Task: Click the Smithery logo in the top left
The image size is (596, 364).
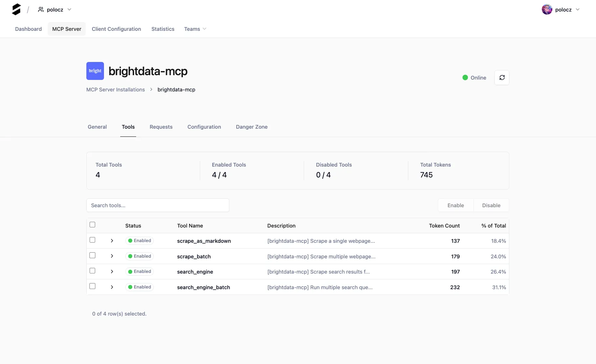Action: tap(16, 9)
